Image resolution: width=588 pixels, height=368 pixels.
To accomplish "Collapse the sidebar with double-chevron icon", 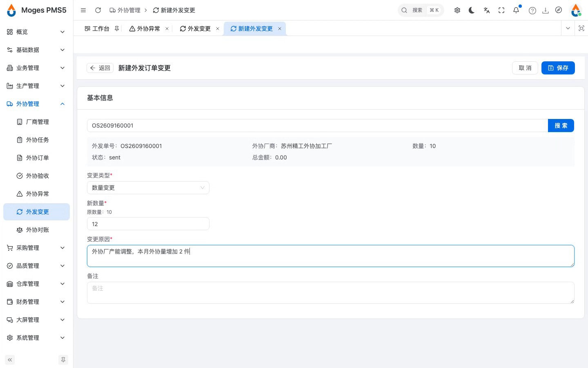I will [x=10, y=360].
